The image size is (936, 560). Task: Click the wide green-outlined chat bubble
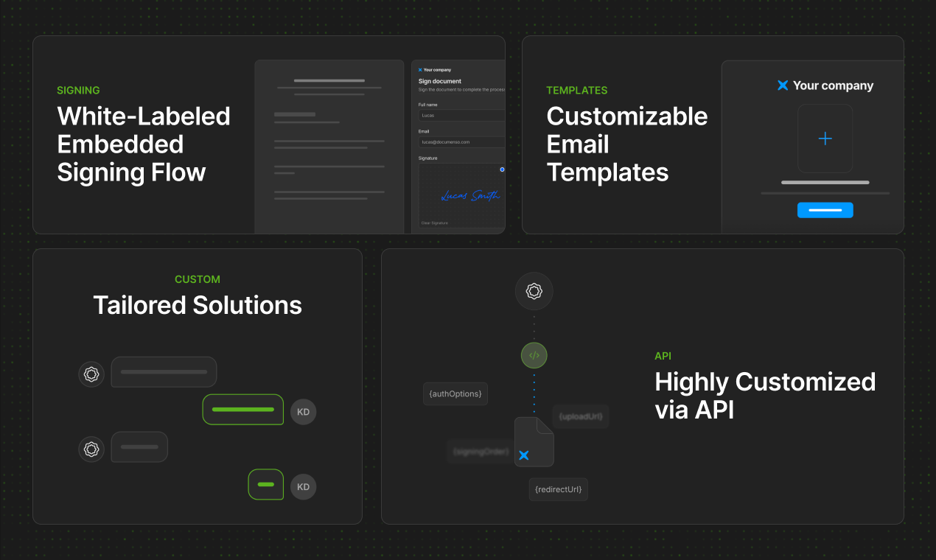[x=243, y=410]
